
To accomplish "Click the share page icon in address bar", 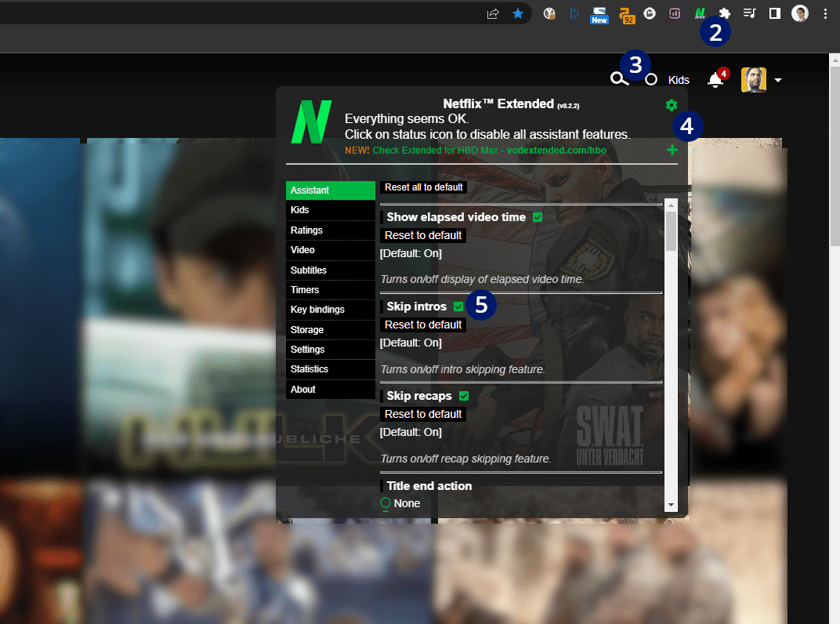I will (493, 14).
